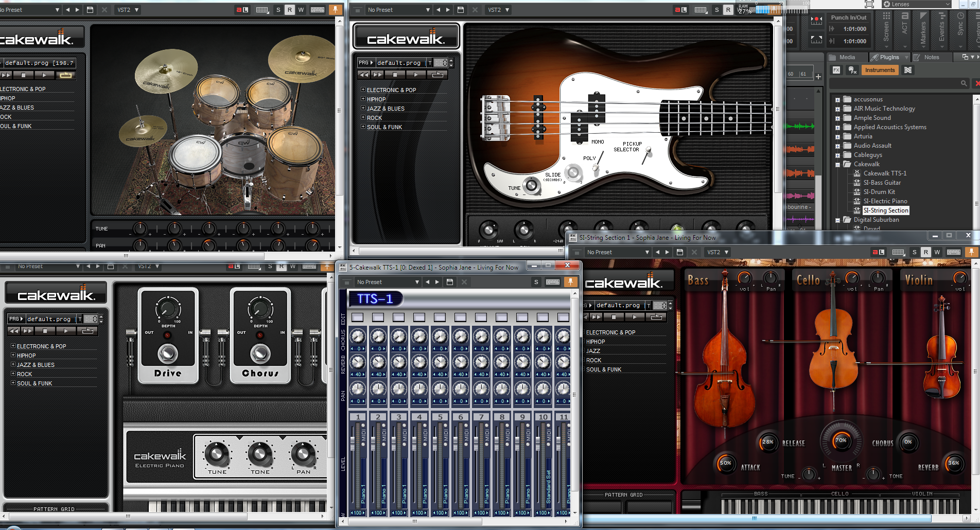The height and width of the screenshot is (530, 980).
Task: Expand the Arturia plugin folder
Action: coord(837,137)
